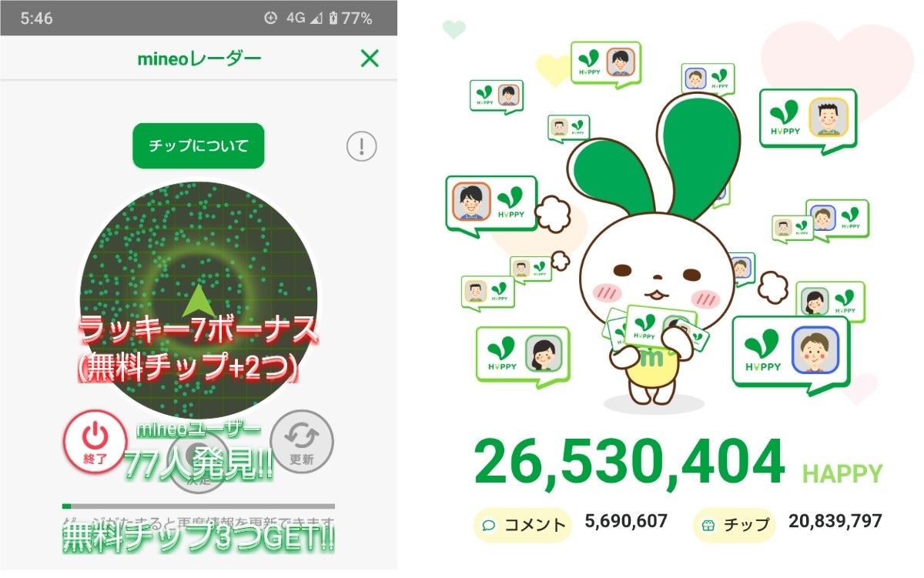The width and height of the screenshot is (924, 578).
Task: Tap the grey 更新 refresh button
Action: pyautogui.click(x=302, y=441)
